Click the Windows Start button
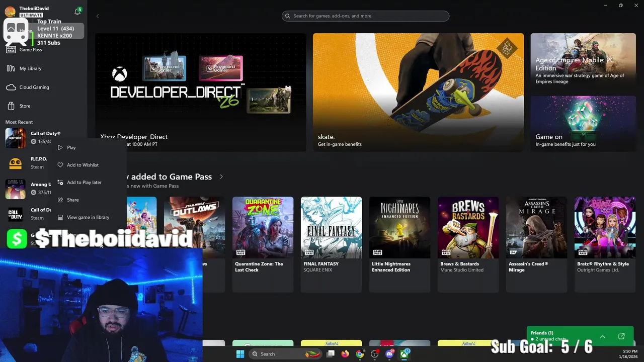Screen dimensions: 644x362 [240, 354]
